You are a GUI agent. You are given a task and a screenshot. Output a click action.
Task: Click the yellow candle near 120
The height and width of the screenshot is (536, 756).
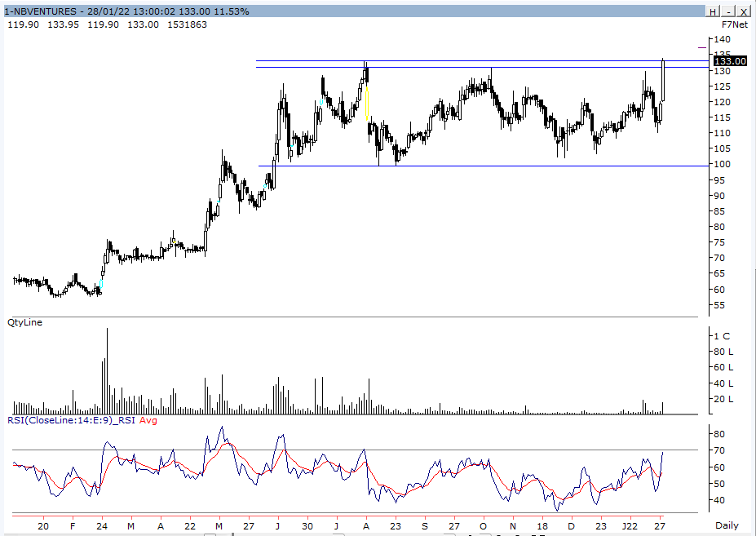367,103
